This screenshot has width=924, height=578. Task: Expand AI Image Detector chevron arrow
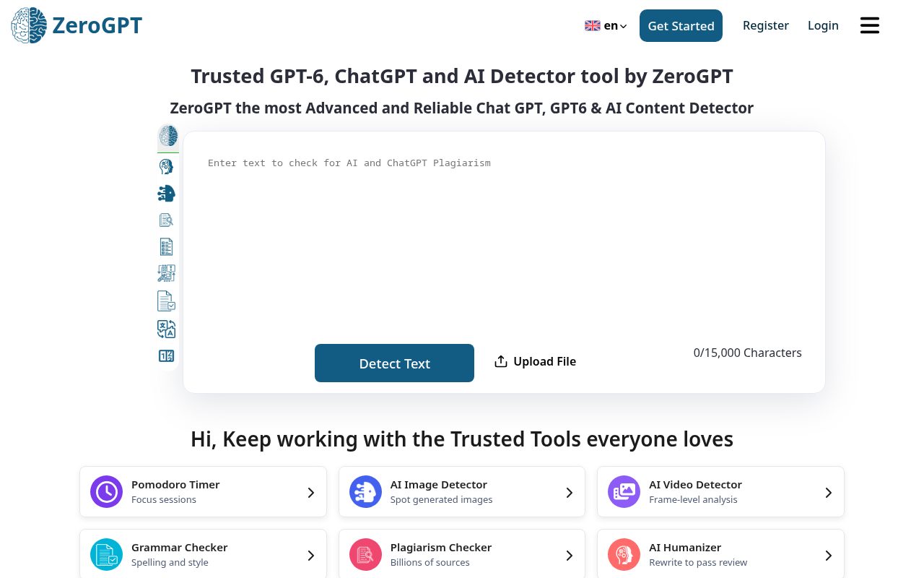(x=570, y=493)
